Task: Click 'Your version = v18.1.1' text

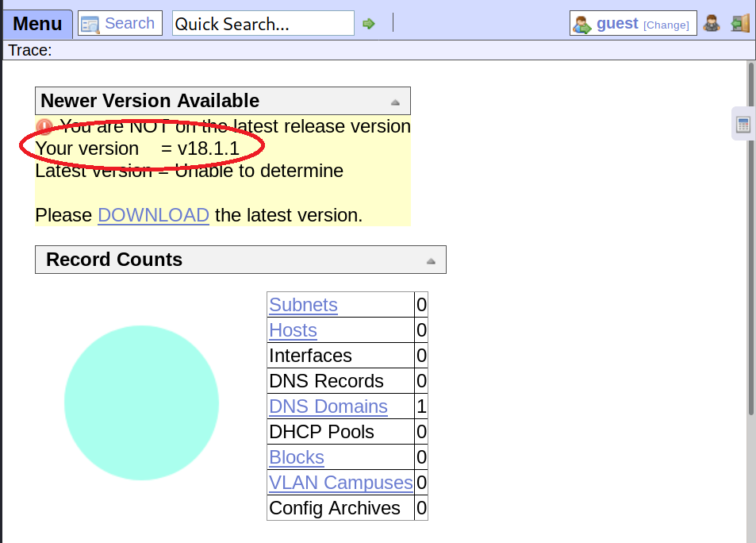Action: coord(137,148)
